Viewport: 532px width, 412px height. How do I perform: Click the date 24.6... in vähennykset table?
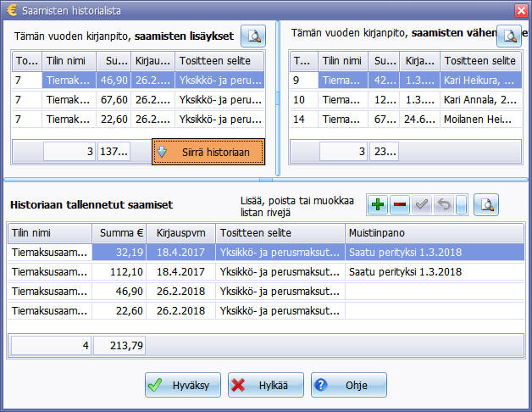point(419,120)
